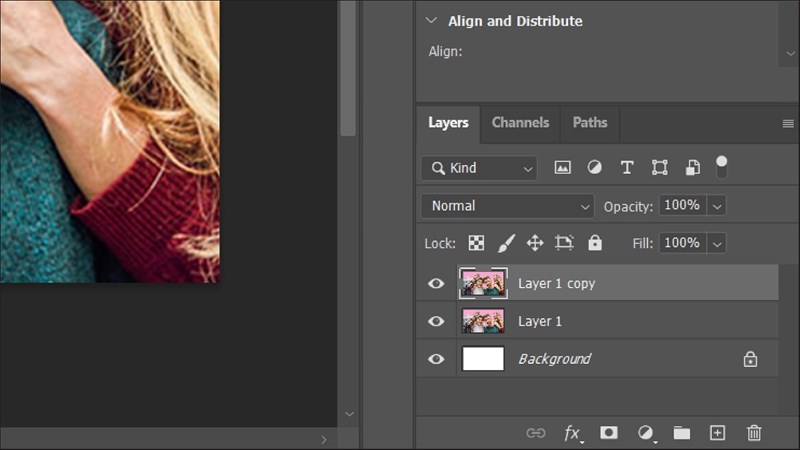This screenshot has width=800, height=450.
Task: Click the Opacity label
Action: (628, 207)
